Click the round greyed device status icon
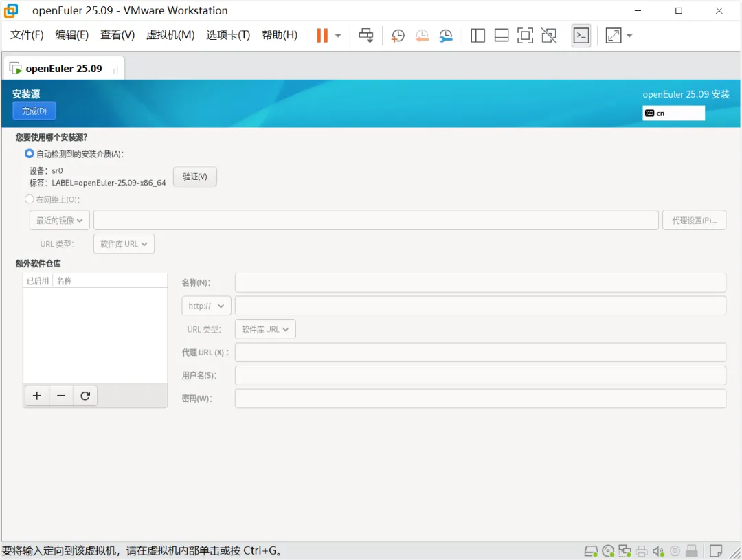Image resolution: width=742 pixels, height=560 pixels. pos(675,551)
